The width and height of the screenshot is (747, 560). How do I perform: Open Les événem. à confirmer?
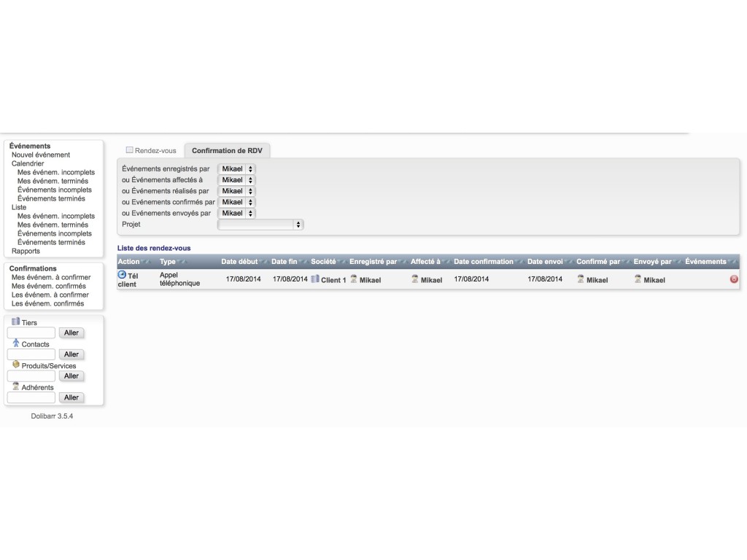(50, 295)
